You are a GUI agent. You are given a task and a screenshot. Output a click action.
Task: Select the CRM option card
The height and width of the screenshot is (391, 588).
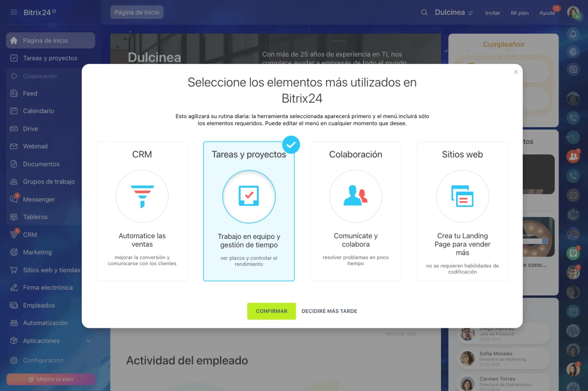coord(142,211)
